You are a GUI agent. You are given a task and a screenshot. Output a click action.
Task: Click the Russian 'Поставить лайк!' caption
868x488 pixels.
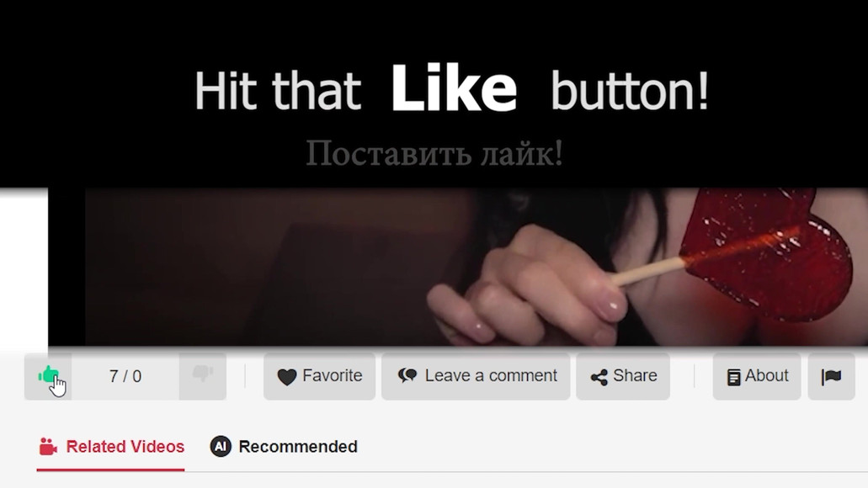[x=434, y=153]
